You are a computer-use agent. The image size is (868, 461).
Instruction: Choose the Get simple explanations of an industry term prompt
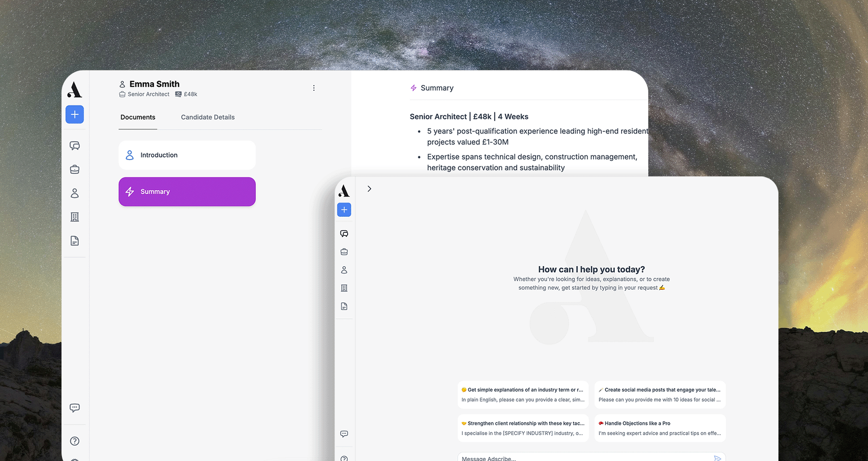pyautogui.click(x=523, y=395)
